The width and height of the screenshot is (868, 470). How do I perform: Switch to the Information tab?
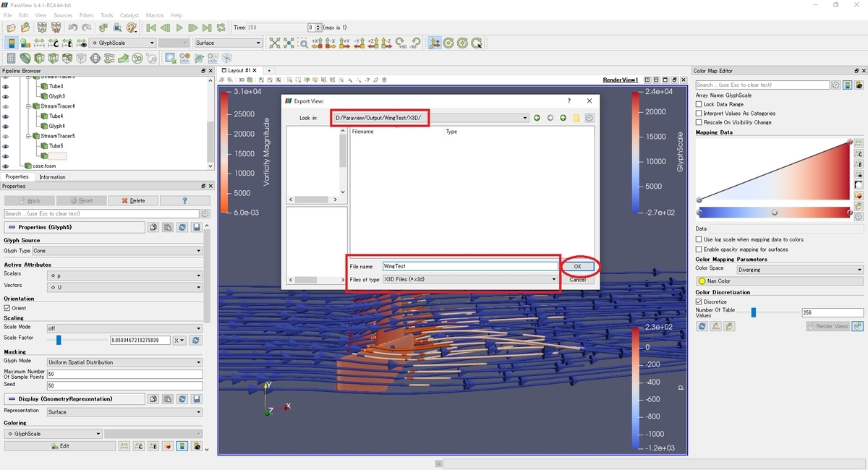(x=52, y=177)
